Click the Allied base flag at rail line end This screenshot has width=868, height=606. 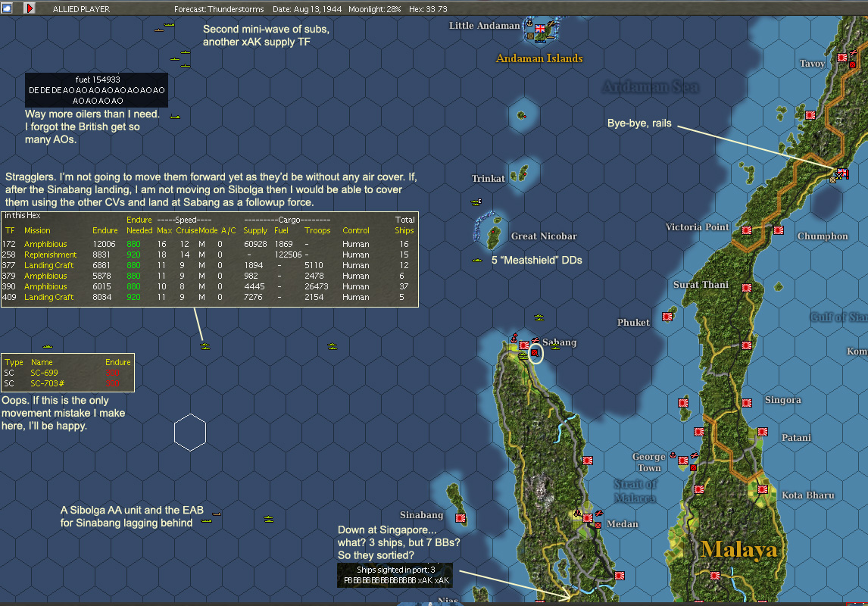pos(842,173)
